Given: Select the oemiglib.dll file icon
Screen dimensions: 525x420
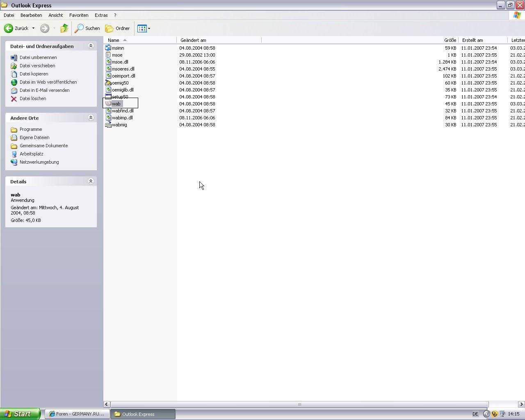Looking at the screenshot, I should (x=108, y=90).
